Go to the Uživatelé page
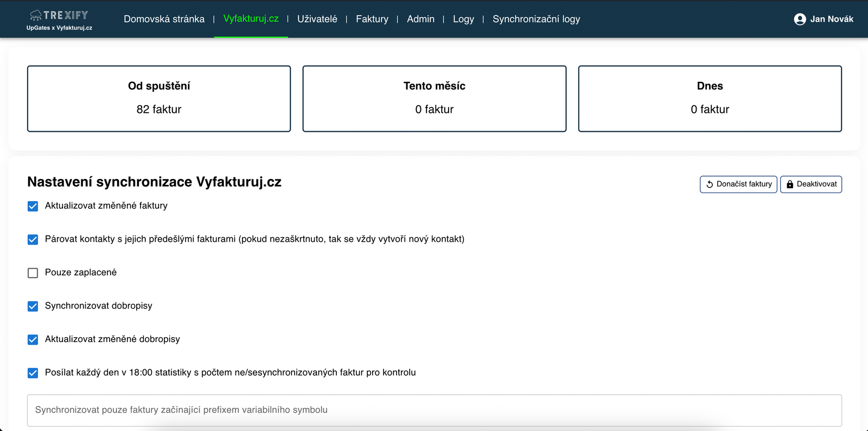Image resolution: width=868 pixels, height=431 pixels. (x=317, y=19)
